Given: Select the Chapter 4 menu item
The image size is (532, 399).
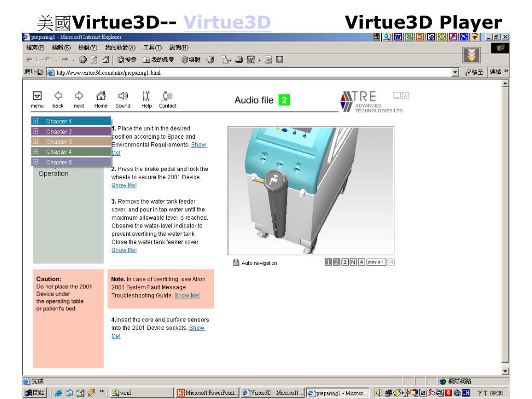Looking at the screenshot, I should tap(71, 152).
